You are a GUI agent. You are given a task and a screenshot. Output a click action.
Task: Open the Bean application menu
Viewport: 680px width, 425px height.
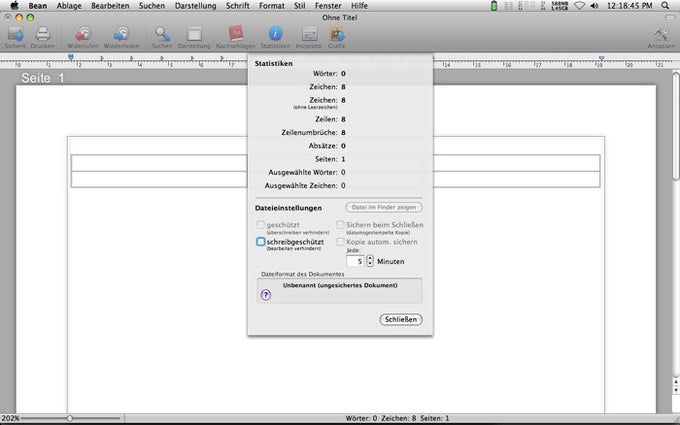tap(38, 6)
